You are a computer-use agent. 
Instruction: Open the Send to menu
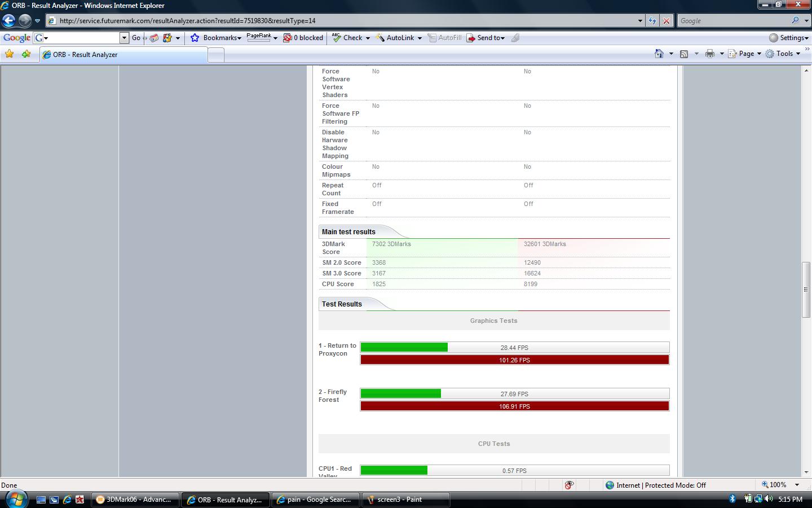(x=486, y=38)
